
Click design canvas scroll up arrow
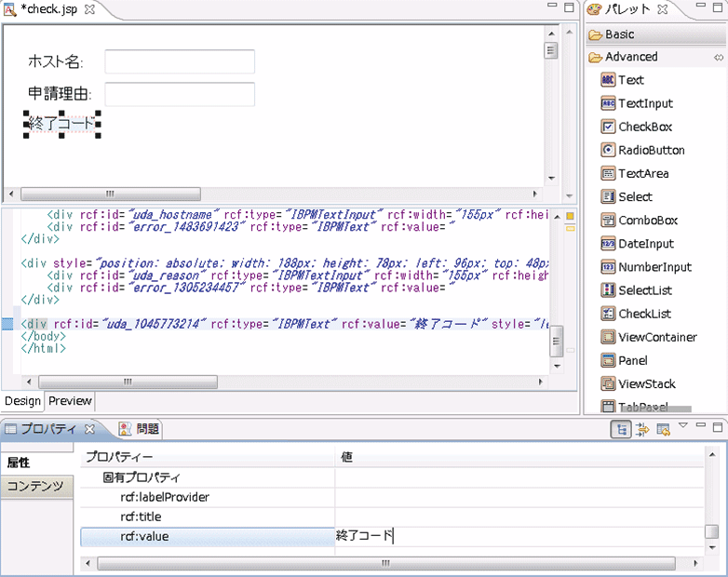pos(551,34)
